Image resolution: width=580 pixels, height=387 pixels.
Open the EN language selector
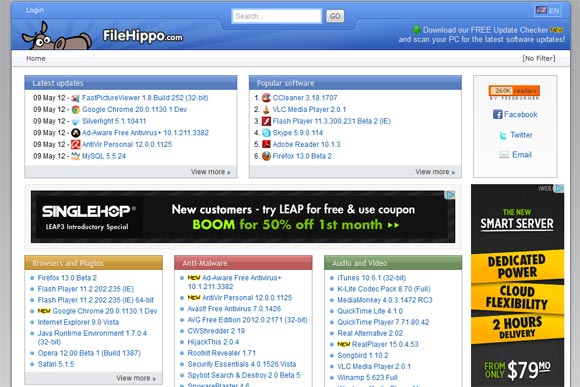[548, 10]
